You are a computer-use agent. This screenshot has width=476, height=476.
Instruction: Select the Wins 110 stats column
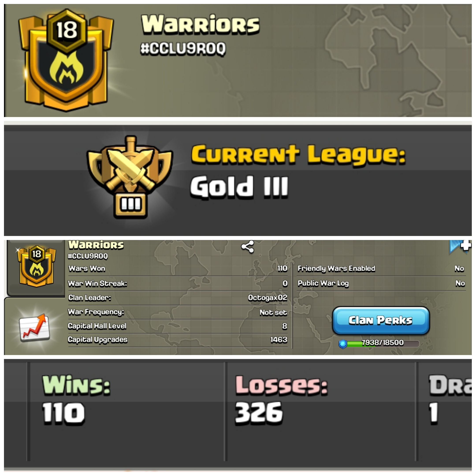click(x=127, y=411)
